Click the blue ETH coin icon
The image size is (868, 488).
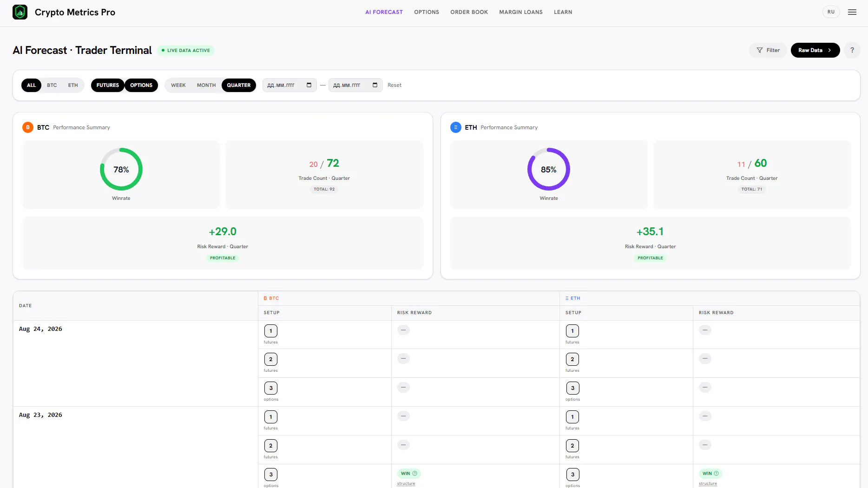point(455,127)
